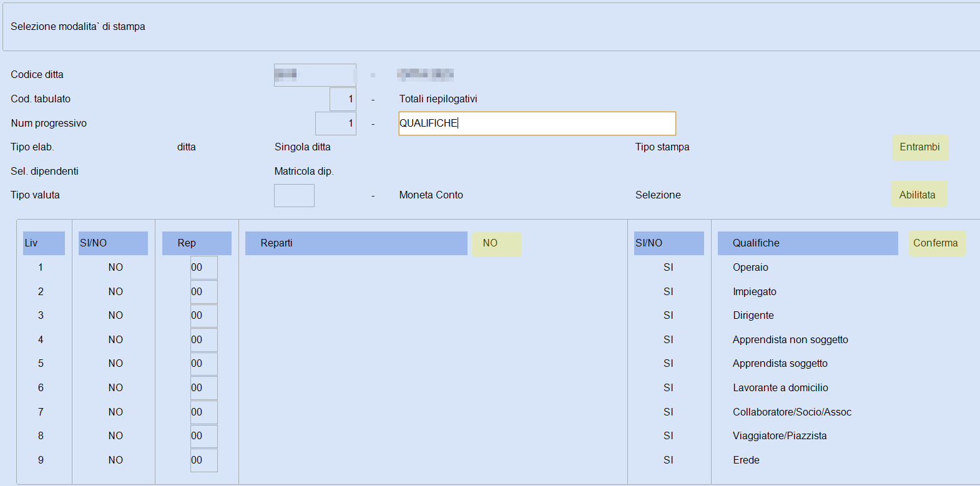Click the Tipo valuta input box
Screen dimensions: 980x486
pyautogui.click(x=294, y=195)
